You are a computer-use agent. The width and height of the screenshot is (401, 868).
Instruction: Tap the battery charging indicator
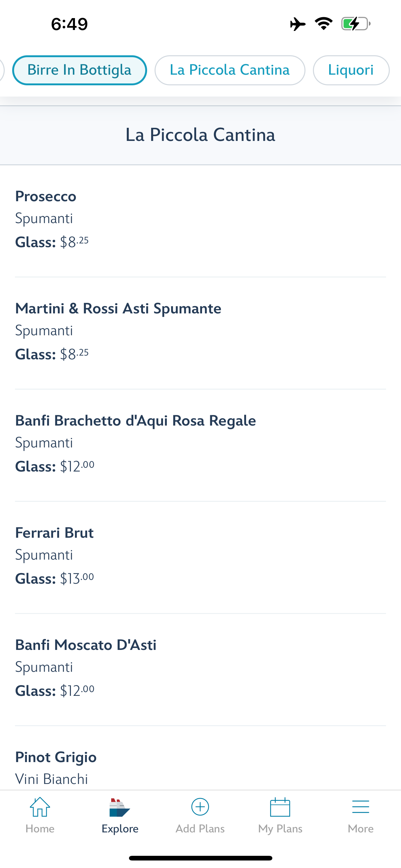pos(355,23)
